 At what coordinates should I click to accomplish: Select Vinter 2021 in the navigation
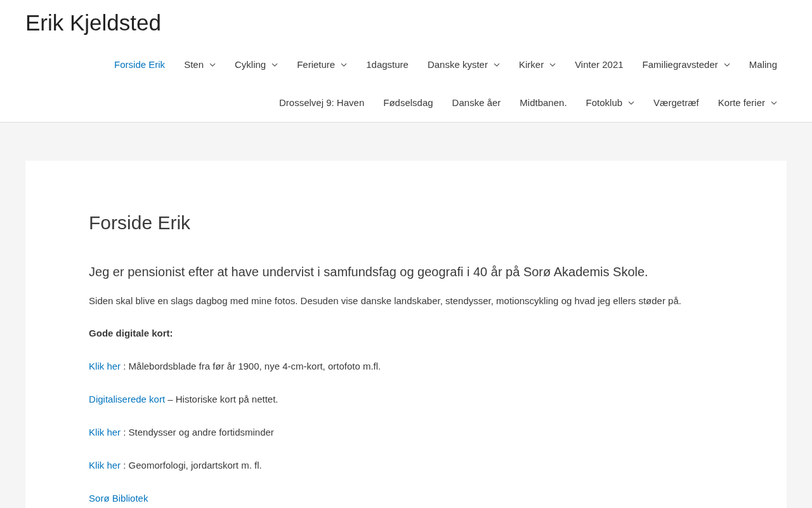tap(599, 65)
